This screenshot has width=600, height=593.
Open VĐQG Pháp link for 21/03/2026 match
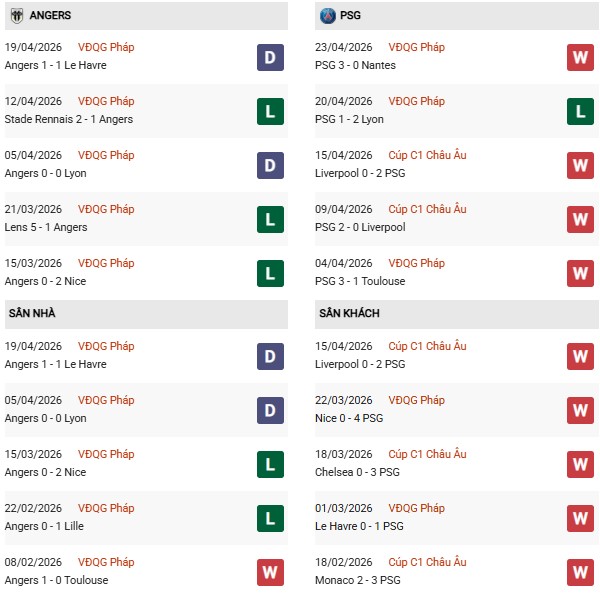[x=106, y=209]
